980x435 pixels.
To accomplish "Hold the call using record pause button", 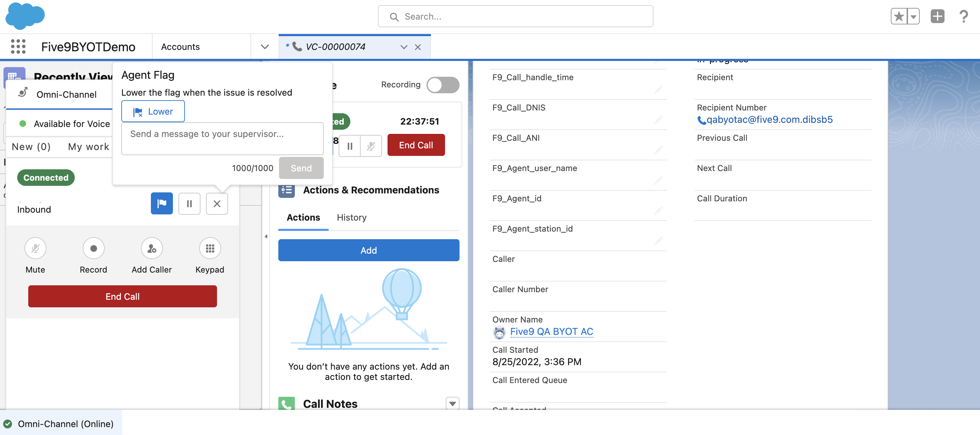I will coord(350,146).
